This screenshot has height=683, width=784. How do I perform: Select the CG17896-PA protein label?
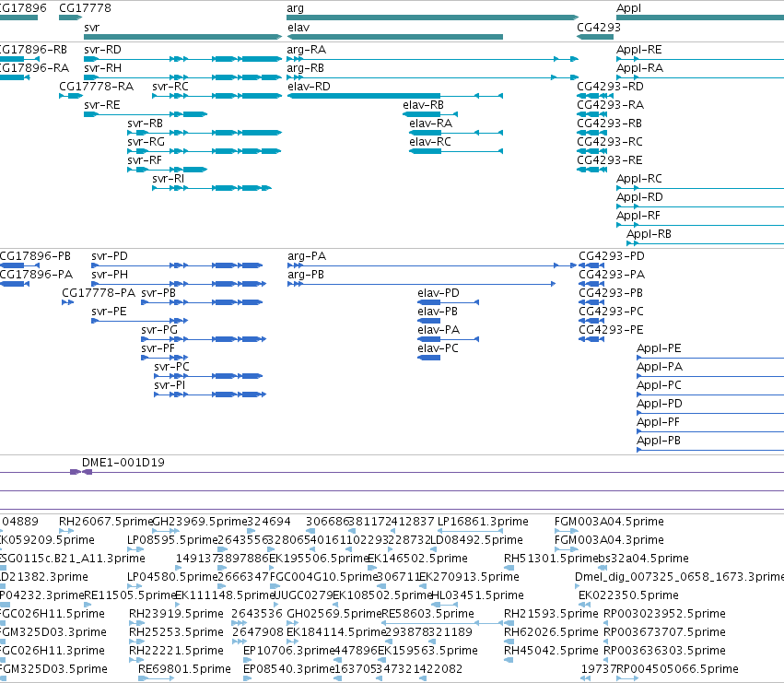[37, 275]
